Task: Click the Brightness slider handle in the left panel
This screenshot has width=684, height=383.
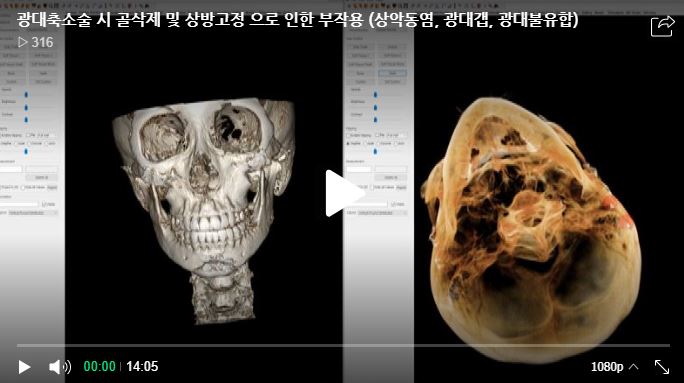Action: pyautogui.click(x=26, y=107)
